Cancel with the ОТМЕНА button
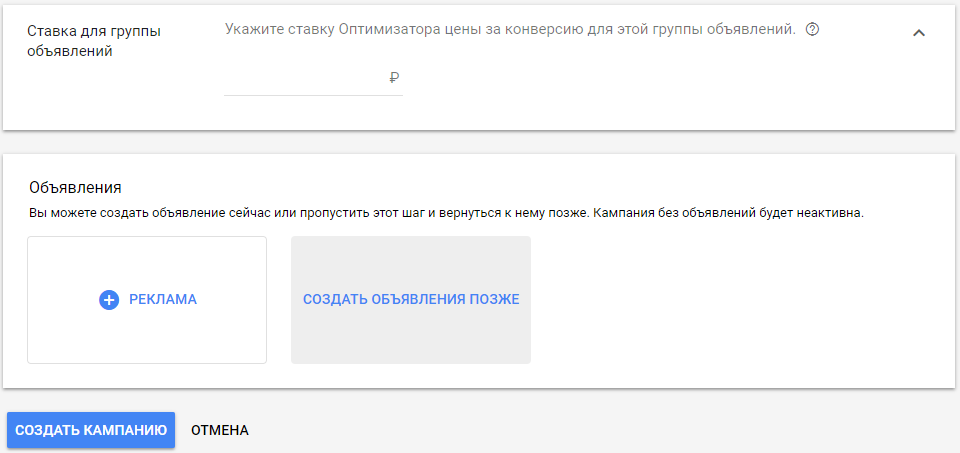Screen dimensions: 960x453 220,430
